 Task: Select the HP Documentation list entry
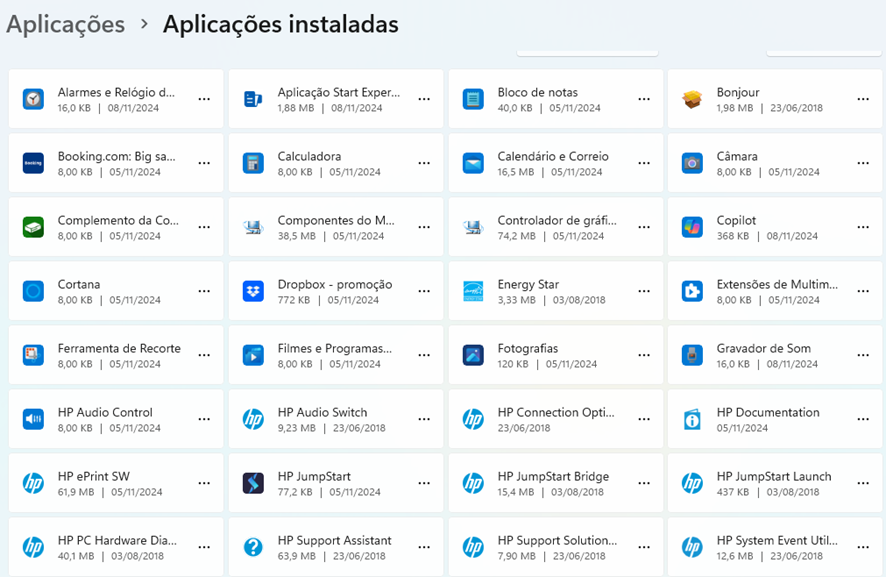tap(775, 419)
